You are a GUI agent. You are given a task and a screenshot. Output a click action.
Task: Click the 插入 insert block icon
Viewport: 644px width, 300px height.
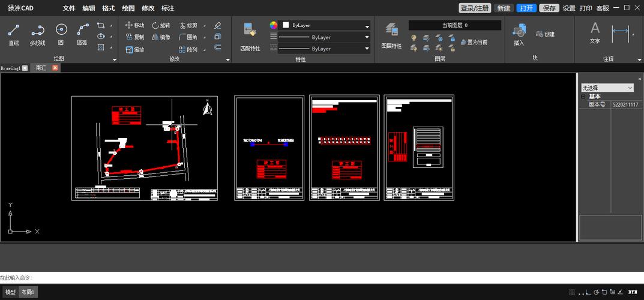[519, 34]
